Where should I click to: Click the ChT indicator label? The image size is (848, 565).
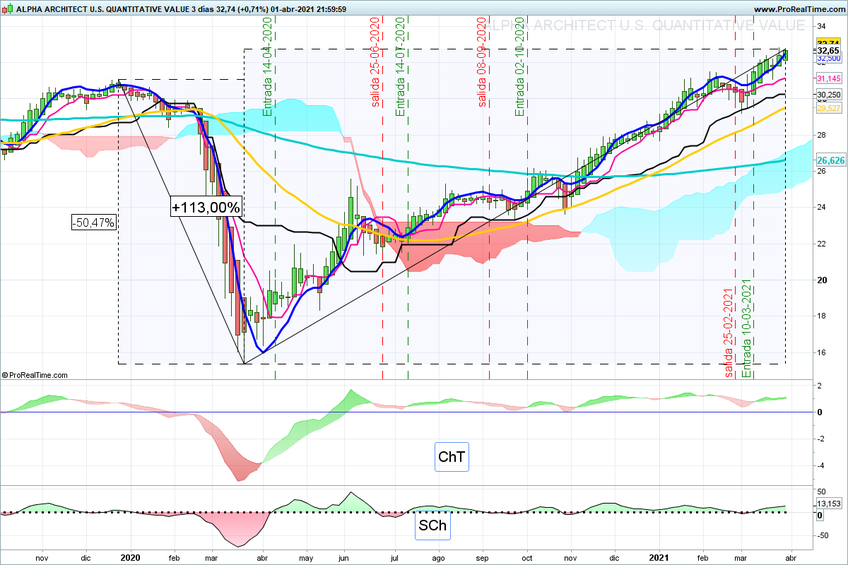(x=452, y=457)
